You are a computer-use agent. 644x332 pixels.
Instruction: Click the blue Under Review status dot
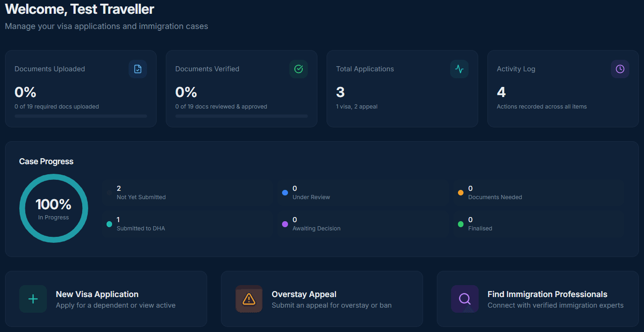285,193
